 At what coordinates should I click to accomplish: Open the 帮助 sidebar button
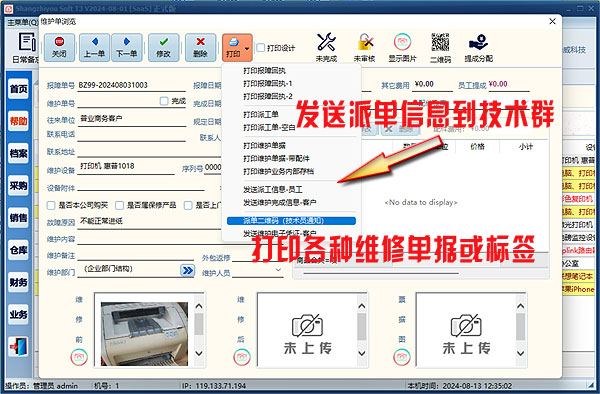tap(18, 121)
